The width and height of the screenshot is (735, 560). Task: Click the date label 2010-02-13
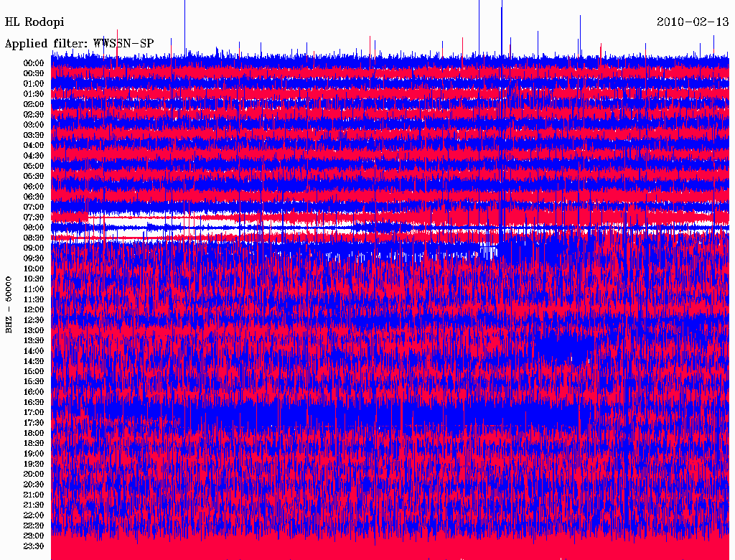[693, 22]
